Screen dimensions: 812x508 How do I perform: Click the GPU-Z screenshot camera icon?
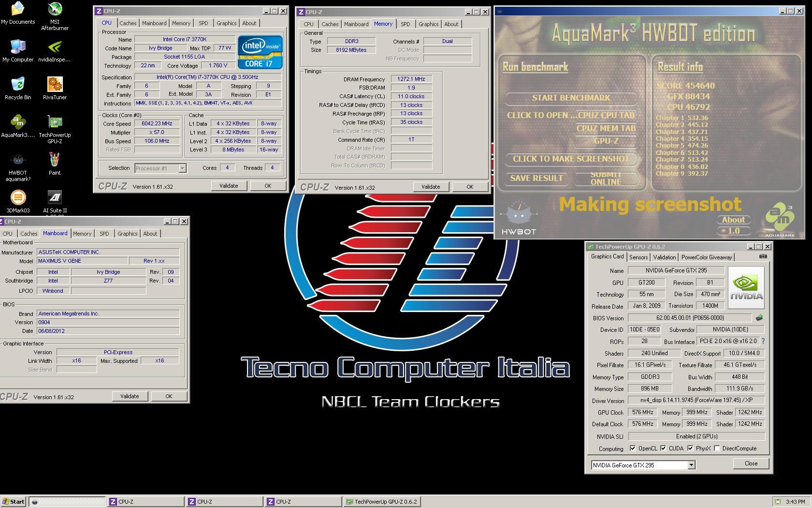pyautogui.click(x=763, y=257)
